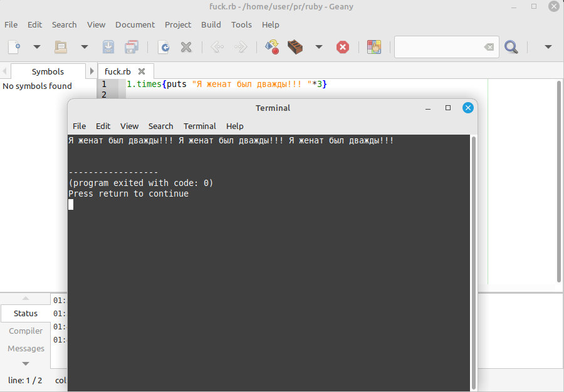
Task: Close the Terminal window with blue X
Action: tap(468, 108)
